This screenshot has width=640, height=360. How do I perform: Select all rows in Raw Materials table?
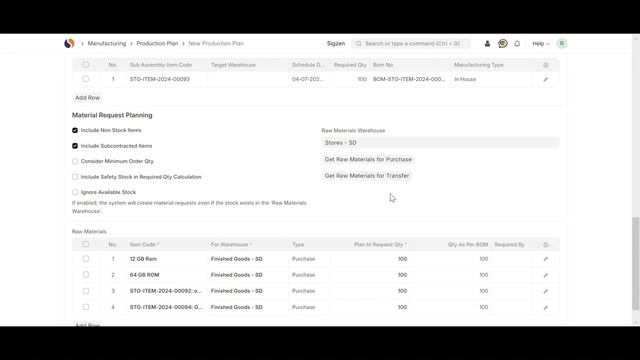pyautogui.click(x=86, y=244)
